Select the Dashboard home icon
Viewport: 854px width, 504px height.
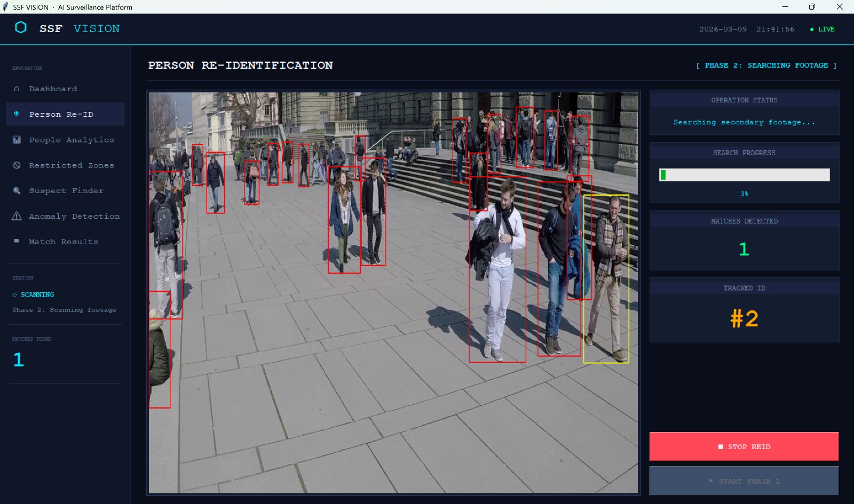(18, 89)
